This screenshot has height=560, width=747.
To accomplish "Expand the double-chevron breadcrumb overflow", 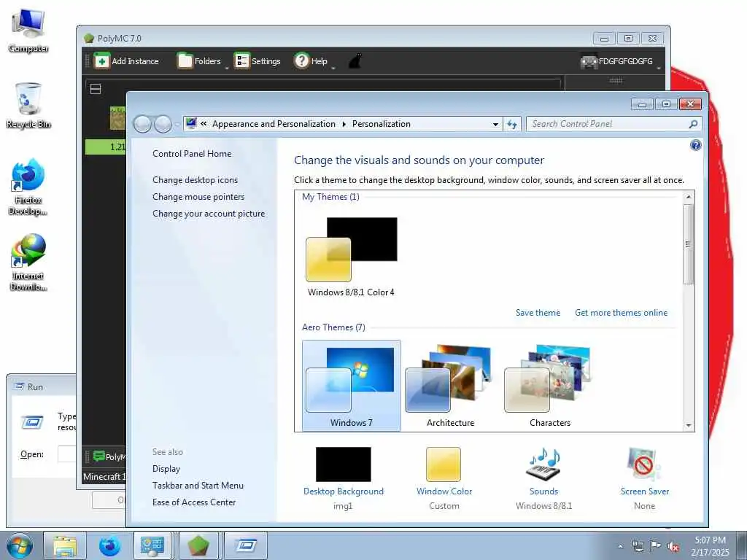I will click(x=204, y=124).
